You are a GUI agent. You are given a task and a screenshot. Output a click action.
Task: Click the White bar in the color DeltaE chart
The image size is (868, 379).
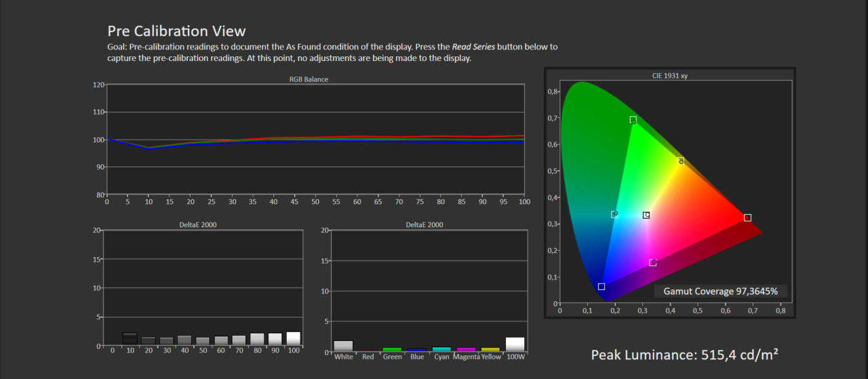344,346
